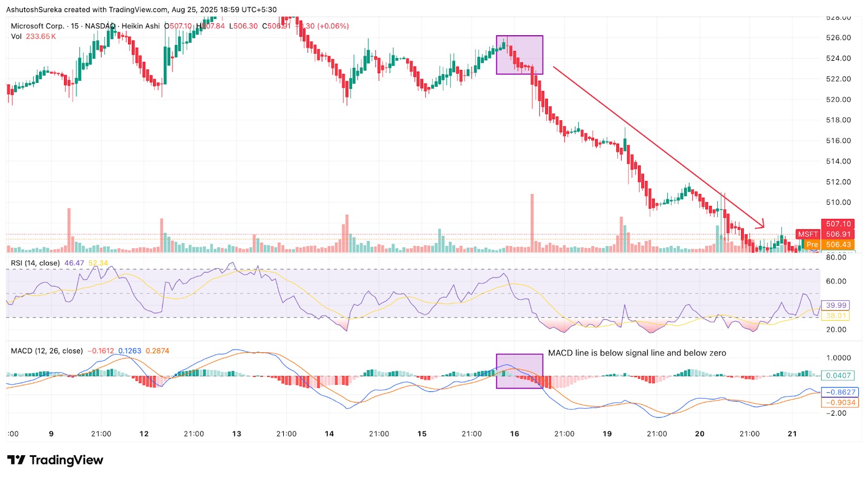Viewport: 868px width, 478px height.
Task: Click RSI yellow value 52.34 in legend
Action: (98, 263)
